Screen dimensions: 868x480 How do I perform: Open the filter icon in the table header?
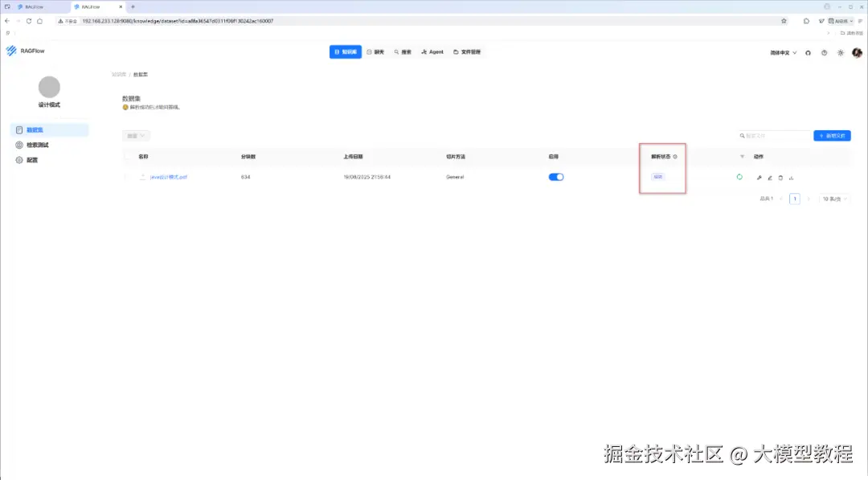[743, 157]
